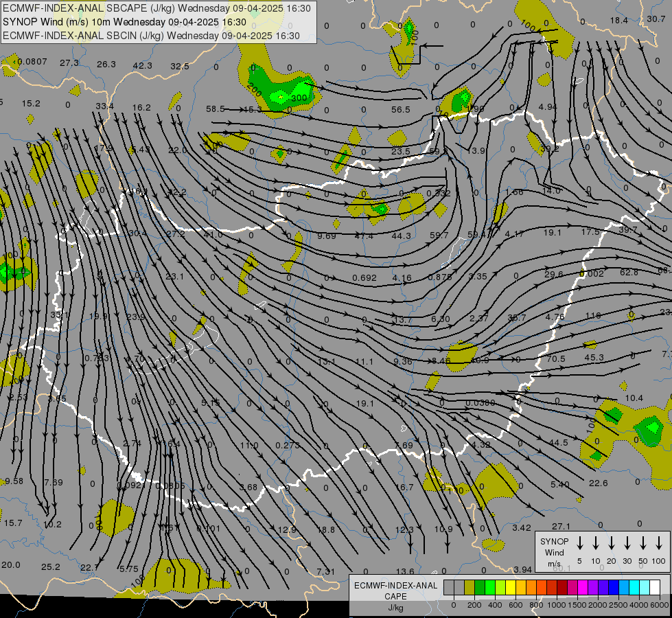Click the 50 m/s wind arrow in the SYNOP legend
Screen dimensions: 672x618
point(643,543)
